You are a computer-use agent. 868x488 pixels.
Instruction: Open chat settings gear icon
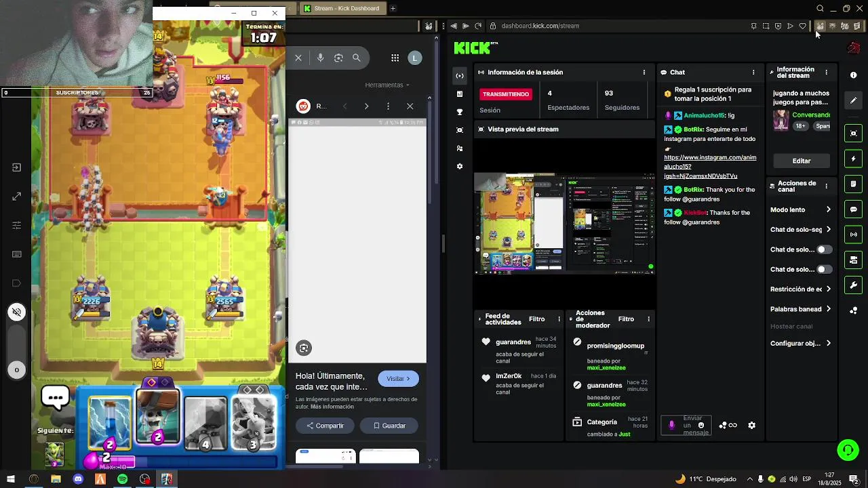click(x=751, y=425)
